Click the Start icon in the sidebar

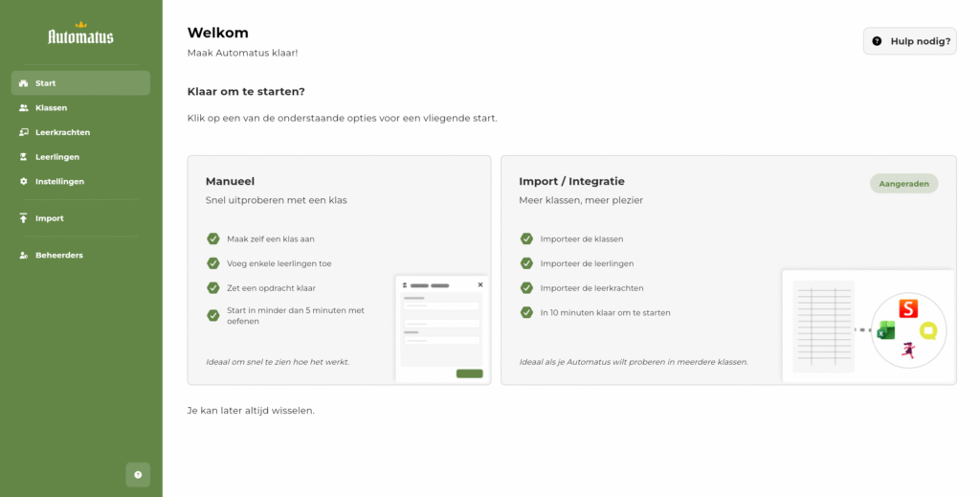(x=24, y=83)
